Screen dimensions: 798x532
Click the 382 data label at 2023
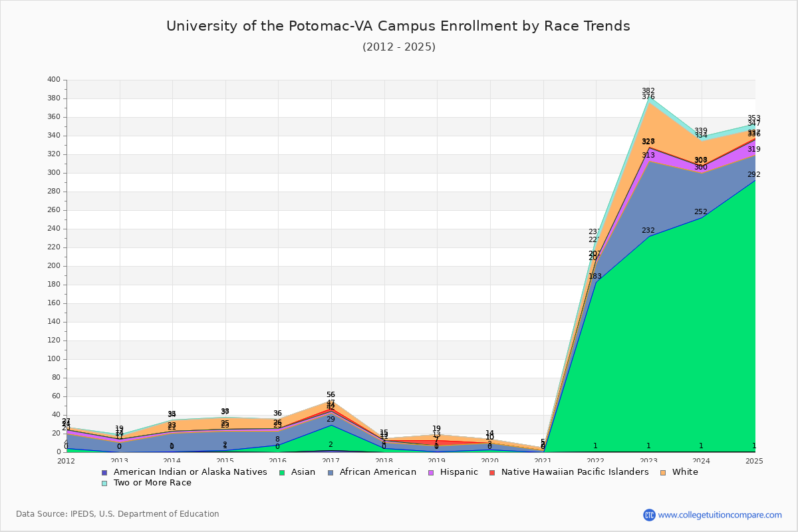pos(648,91)
